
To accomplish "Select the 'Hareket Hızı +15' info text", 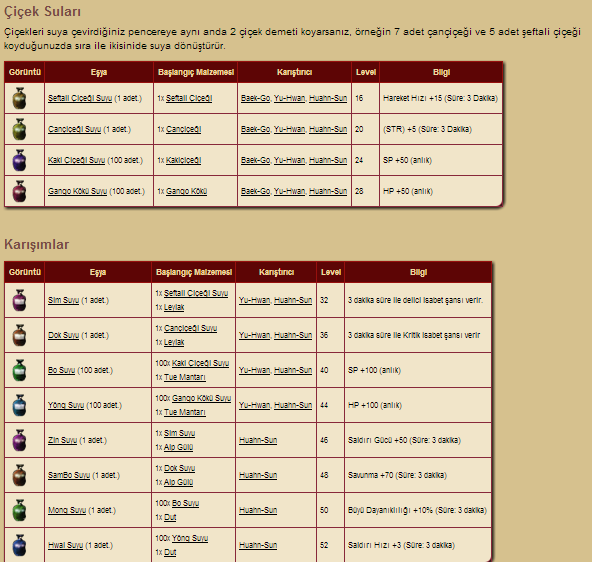I will coord(412,98).
